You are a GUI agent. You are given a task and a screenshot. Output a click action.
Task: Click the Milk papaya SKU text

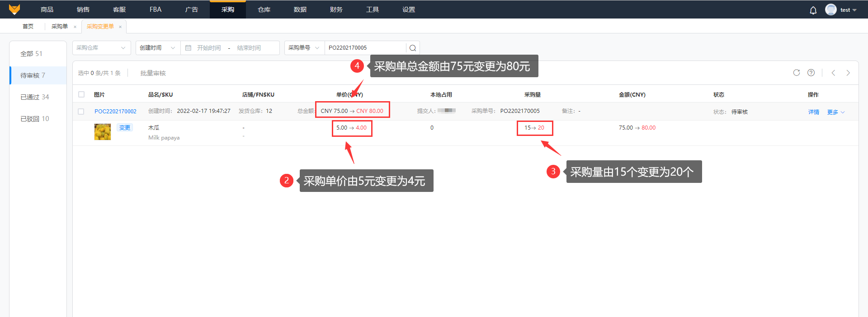(164, 138)
